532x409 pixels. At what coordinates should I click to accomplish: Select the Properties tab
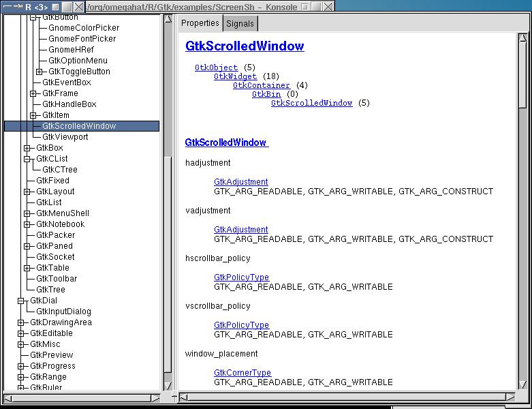(x=200, y=23)
